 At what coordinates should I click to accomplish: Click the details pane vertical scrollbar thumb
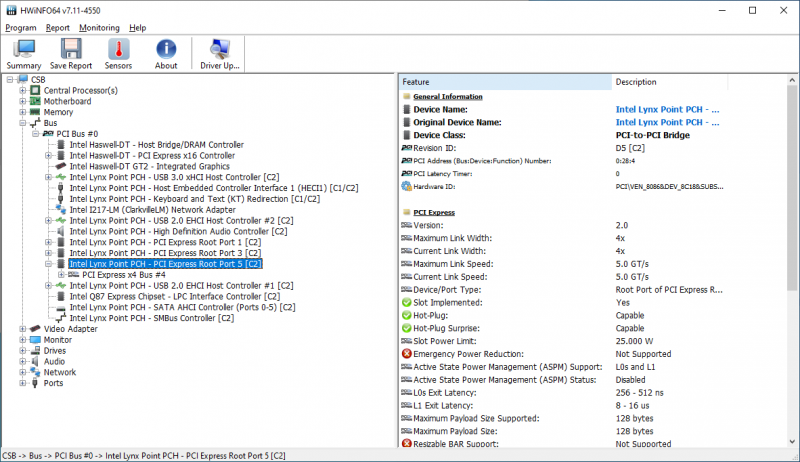pos(792,189)
